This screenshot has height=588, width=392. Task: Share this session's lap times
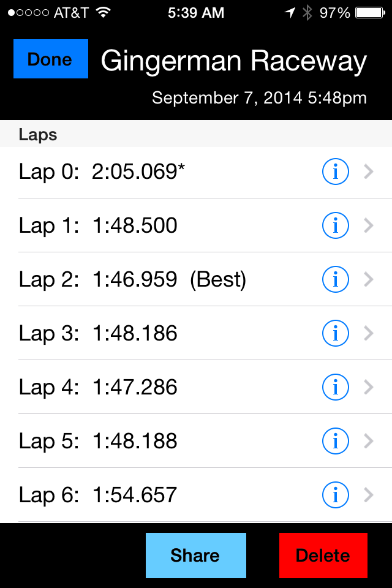(x=195, y=556)
